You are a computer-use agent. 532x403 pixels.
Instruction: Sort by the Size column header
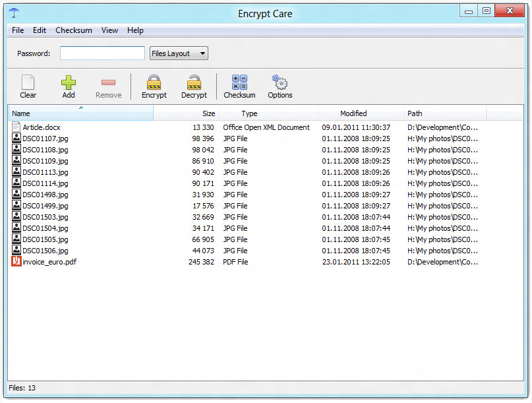pyautogui.click(x=187, y=113)
